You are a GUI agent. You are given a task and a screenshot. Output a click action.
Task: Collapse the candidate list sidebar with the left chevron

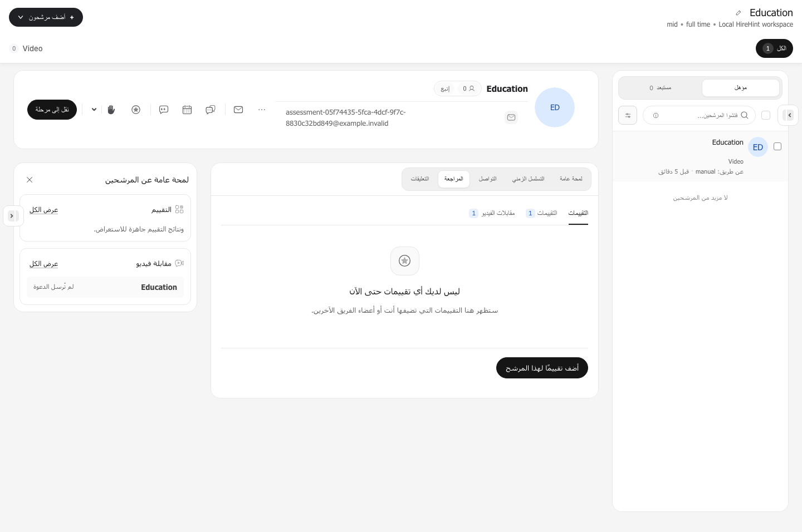click(x=788, y=115)
